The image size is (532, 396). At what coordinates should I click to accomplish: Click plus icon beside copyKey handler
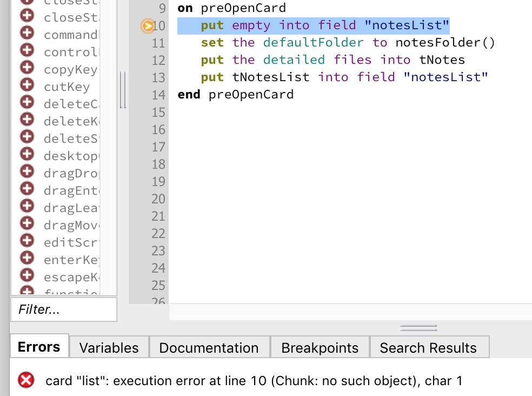27,68
